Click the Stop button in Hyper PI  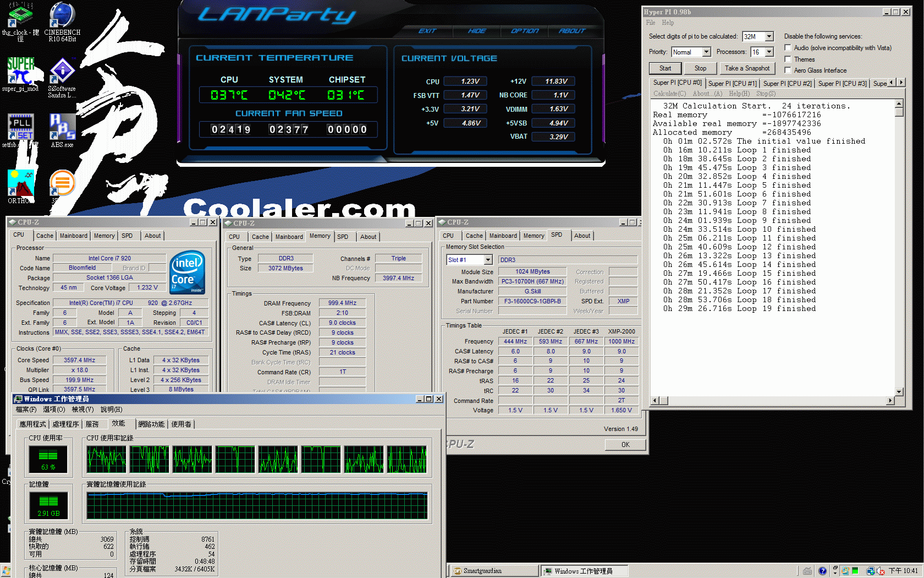700,68
